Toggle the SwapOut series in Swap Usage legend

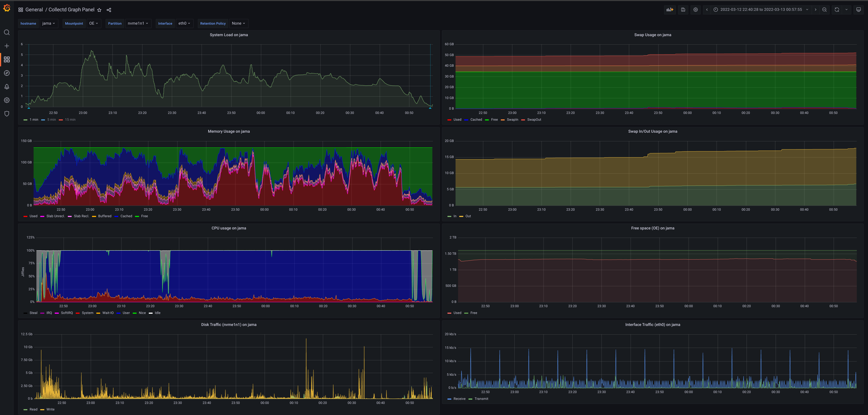[534, 120]
